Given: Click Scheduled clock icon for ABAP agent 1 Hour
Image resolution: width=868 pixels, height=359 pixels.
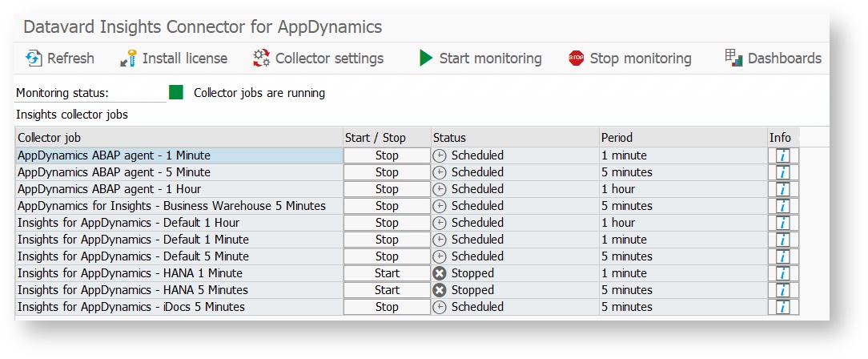Looking at the screenshot, I should [x=440, y=189].
